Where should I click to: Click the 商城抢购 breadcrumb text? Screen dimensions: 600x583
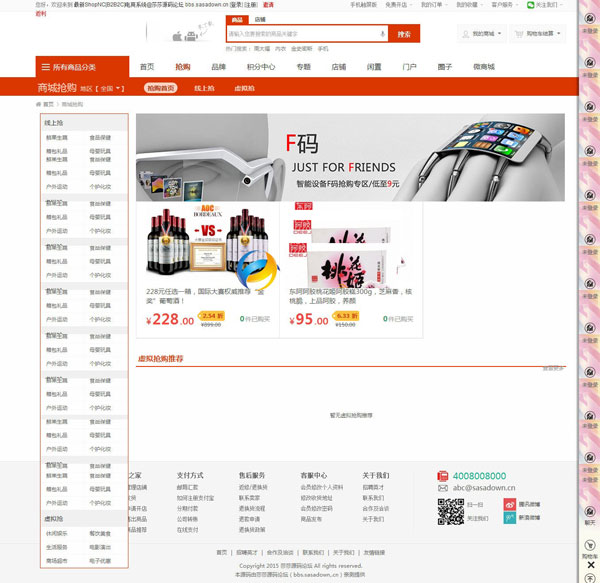tap(72, 104)
